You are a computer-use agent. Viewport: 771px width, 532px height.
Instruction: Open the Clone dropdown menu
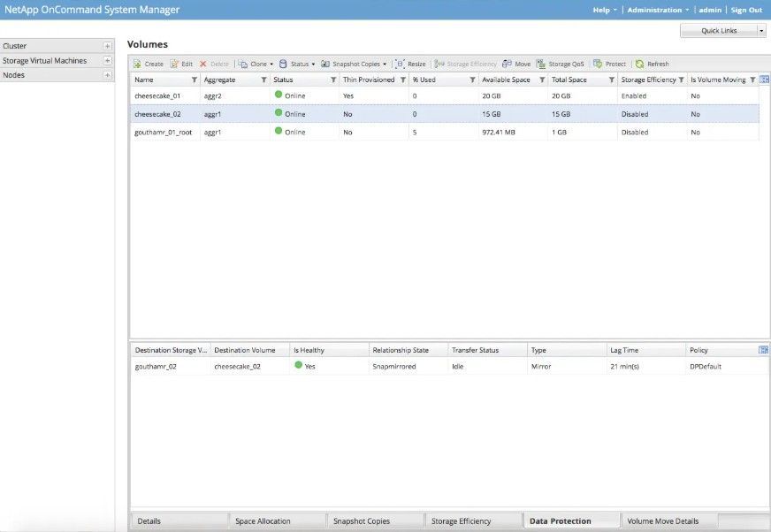click(x=257, y=65)
